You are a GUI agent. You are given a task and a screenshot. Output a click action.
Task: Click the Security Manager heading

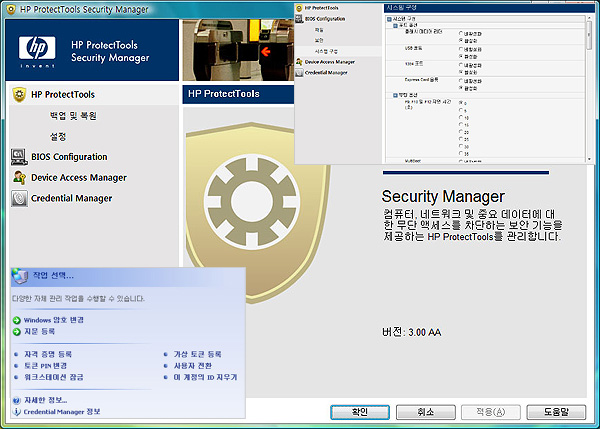tap(443, 196)
